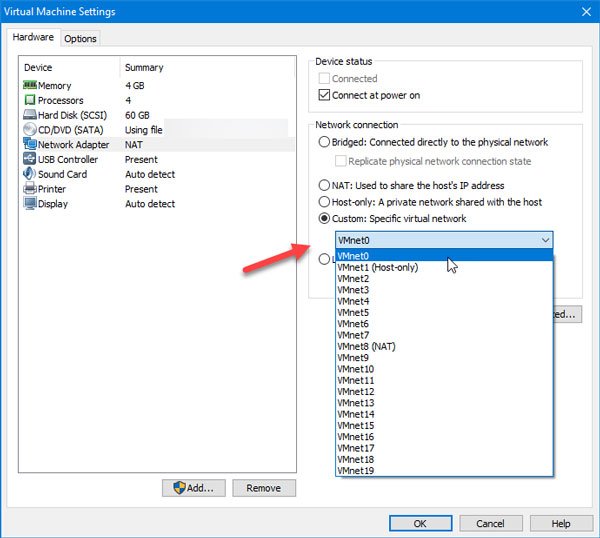Select the Bridged network radio button

pos(324,142)
